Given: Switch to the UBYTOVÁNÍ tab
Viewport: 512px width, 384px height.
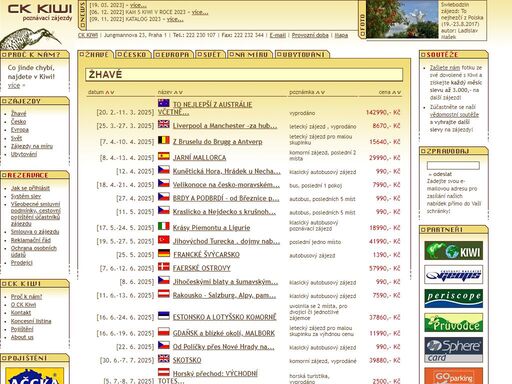Looking at the screenshot, I should pyautogui.click(x=302, y=55).
